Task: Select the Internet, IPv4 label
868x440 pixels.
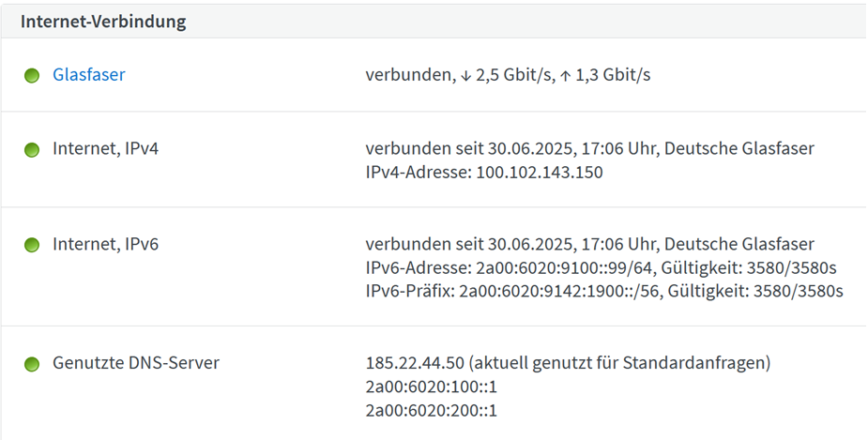Action: pyautogui.click(x=105, y=149)
